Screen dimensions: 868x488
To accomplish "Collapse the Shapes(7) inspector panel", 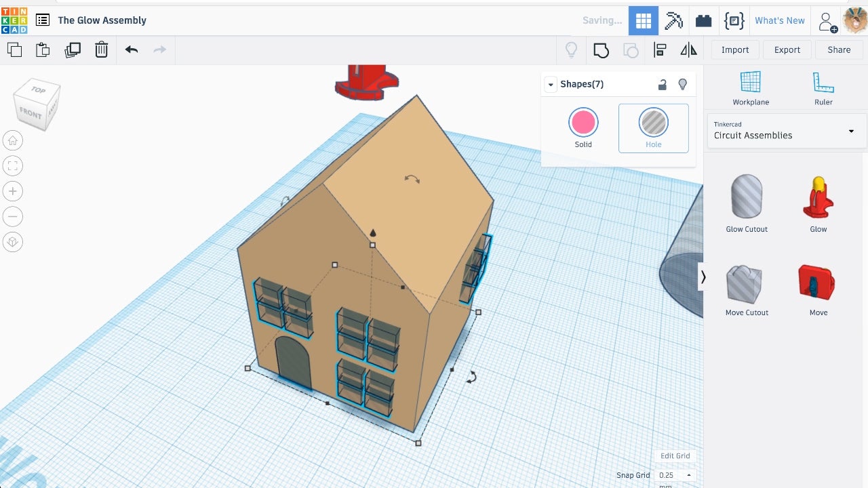I will click(x=551, y=85).
